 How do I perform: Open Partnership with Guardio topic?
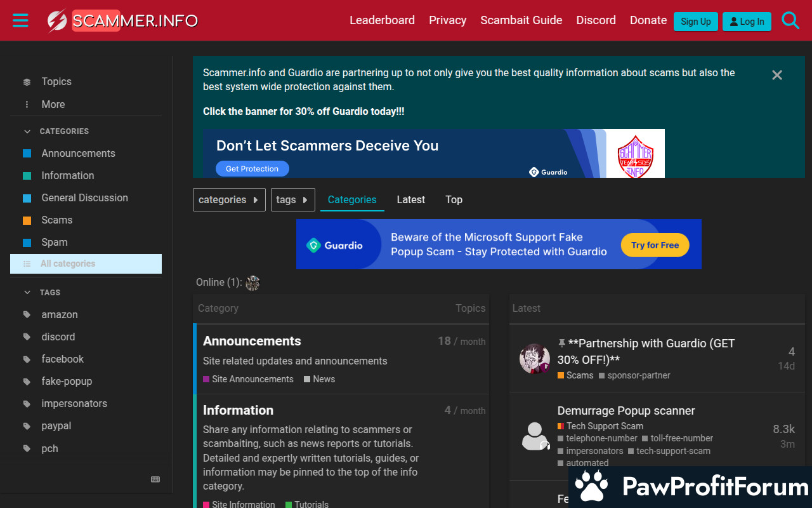(x=646, y=351)
